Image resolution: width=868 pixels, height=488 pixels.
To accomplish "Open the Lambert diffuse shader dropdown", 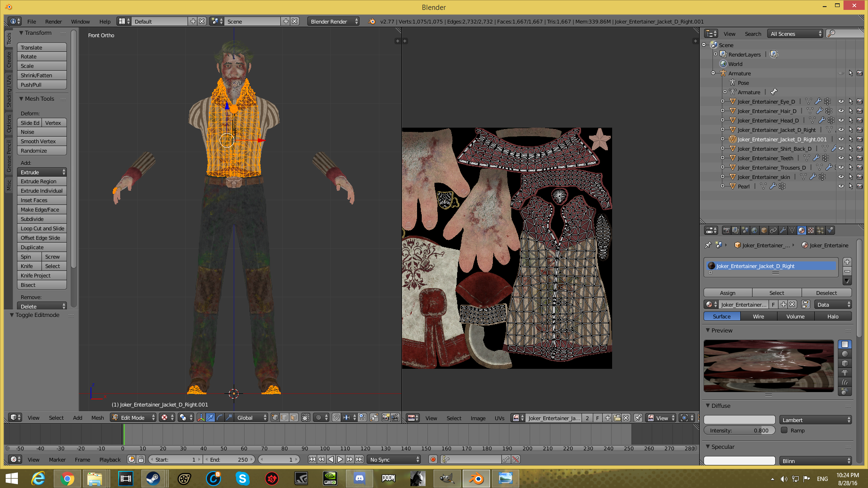I will click(x=815, y=420).
